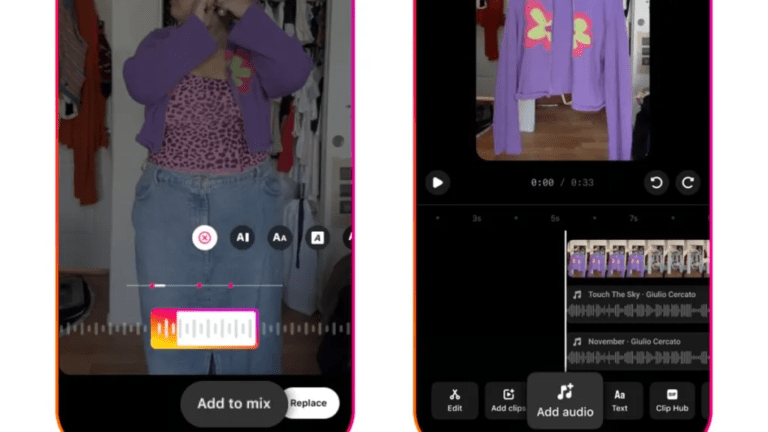768x432 pixels.
Task: Click the Add to mix button
Action: coord(234,404)
